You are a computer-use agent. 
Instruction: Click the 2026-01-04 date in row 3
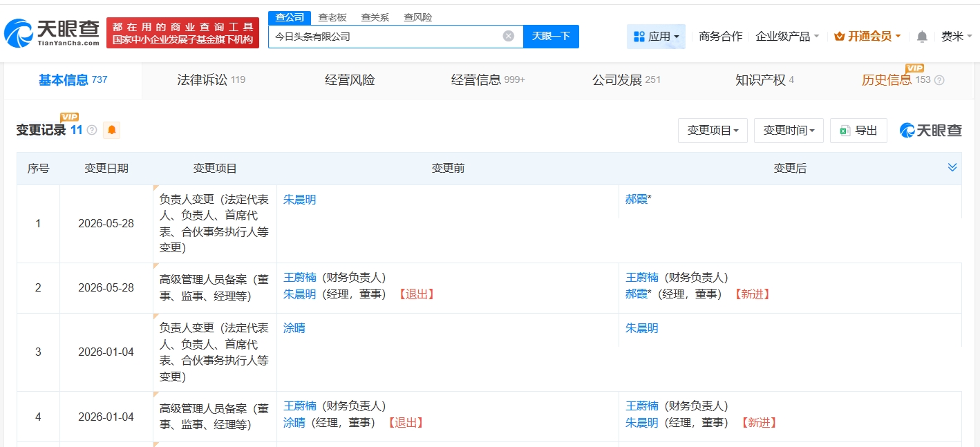click(106, 352)
